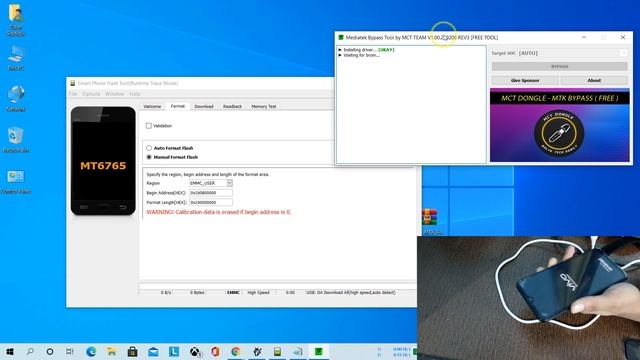Open File menu in Flash Tool
Screen dimensions: 640x360
point(73,94)
